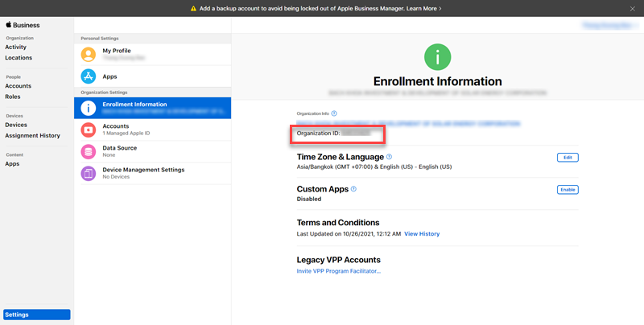Viewport: 644px width, 325px height.
Task: Open Roles in the sidebar
Action: (x=13, y=97)
